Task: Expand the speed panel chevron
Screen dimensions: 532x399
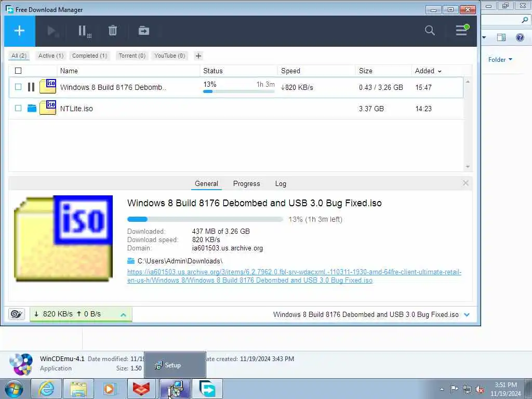Action: pyautogui.click(x=124, y=314)
